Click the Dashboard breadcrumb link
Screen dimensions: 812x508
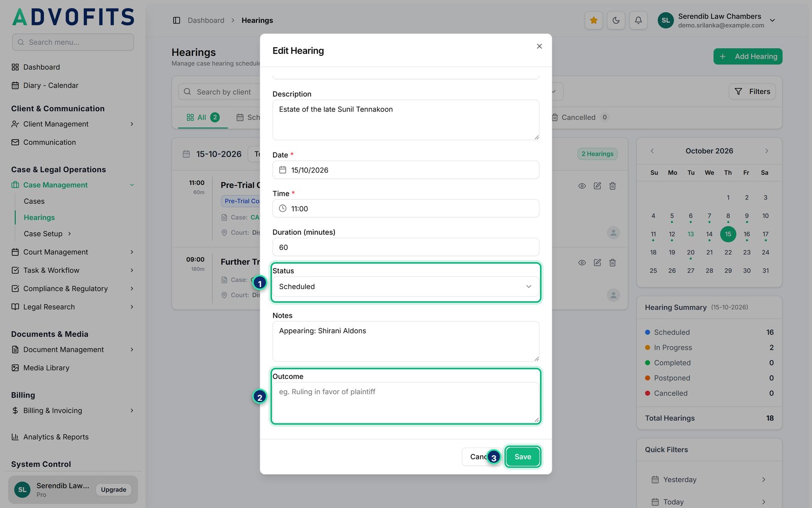pos(206,20)
